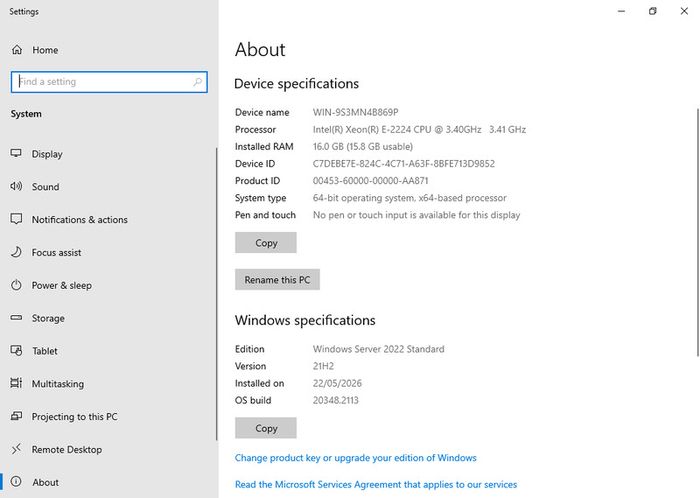Open Power & sleep settings
The width and height of the screenshot is (700, 498).
[108, 285]
